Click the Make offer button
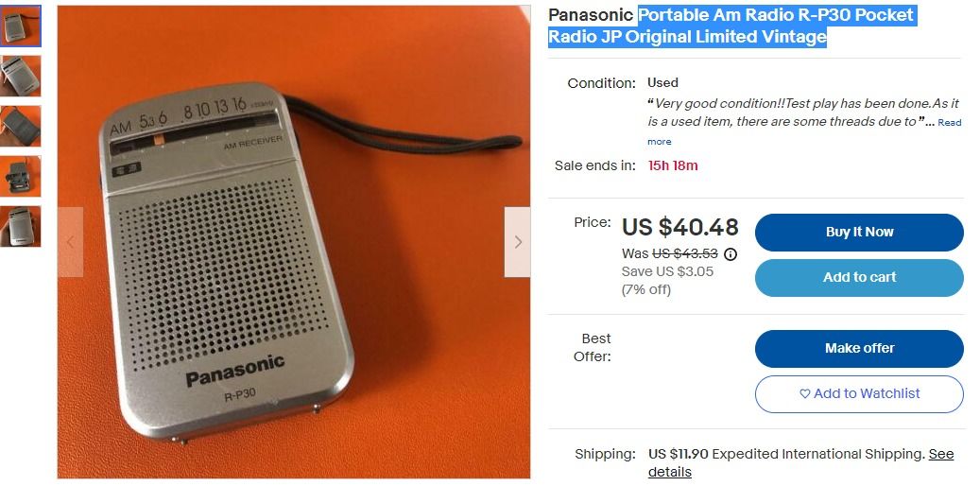 (859, 348)
